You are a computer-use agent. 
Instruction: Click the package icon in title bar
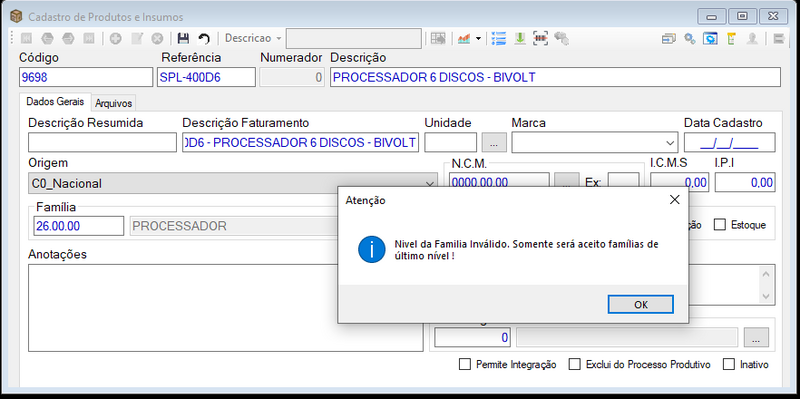point(16,17)
